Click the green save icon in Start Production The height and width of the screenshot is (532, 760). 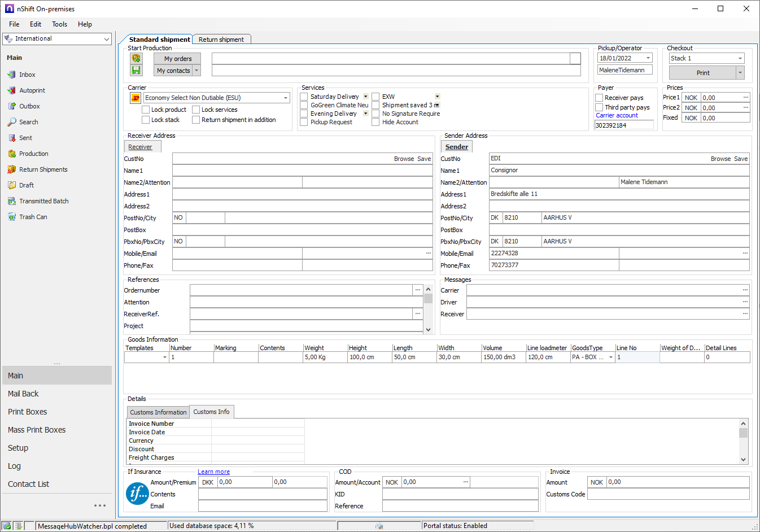[x=136, y=70]
